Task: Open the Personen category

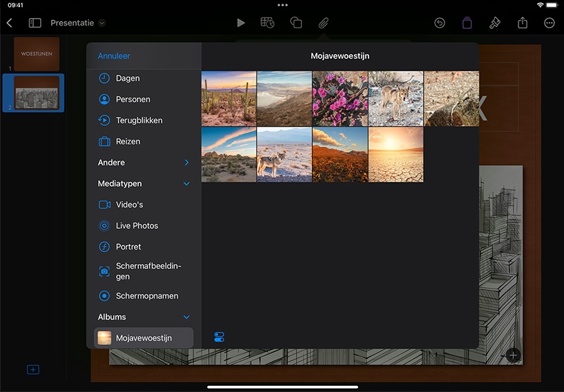Action: tap(144, 100)
